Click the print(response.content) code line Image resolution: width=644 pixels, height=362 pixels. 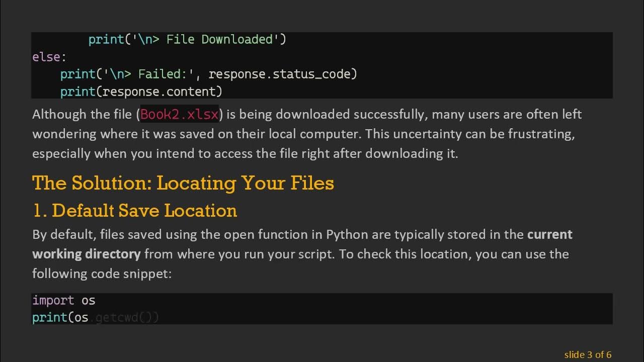pos(141,92)
